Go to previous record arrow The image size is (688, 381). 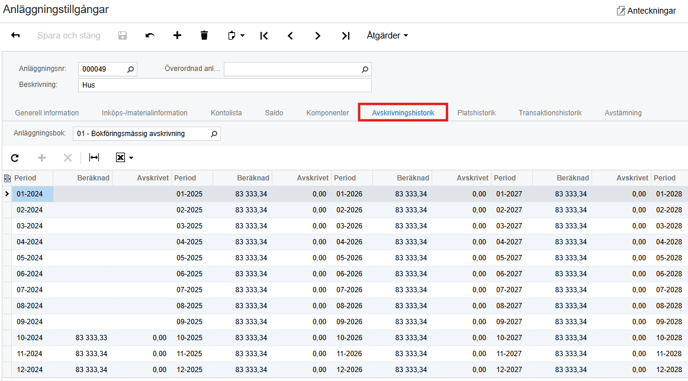[x=290, y=36]
